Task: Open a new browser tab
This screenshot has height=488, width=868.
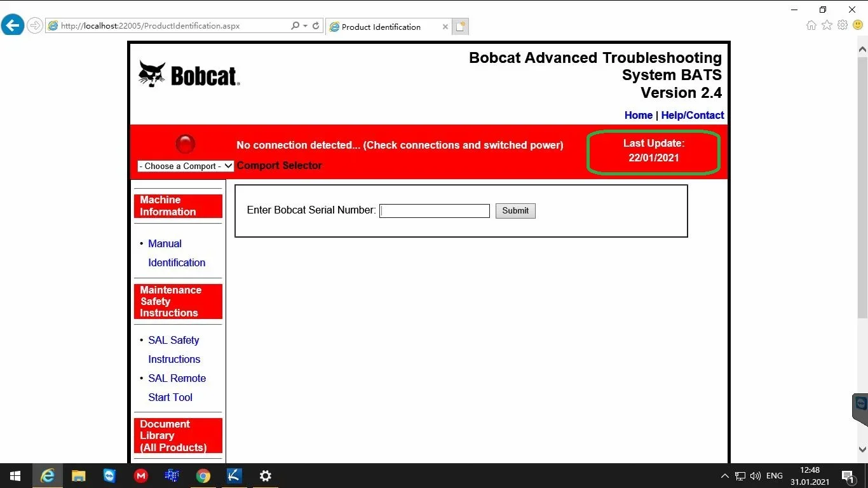Action: [x=461, y=27]
